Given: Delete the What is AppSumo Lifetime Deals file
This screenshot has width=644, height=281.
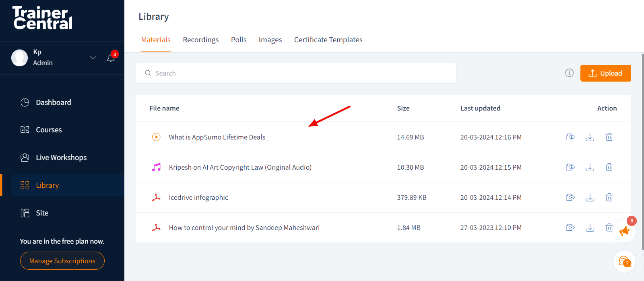Looking at the screenshot, I should tap(609, 137).
